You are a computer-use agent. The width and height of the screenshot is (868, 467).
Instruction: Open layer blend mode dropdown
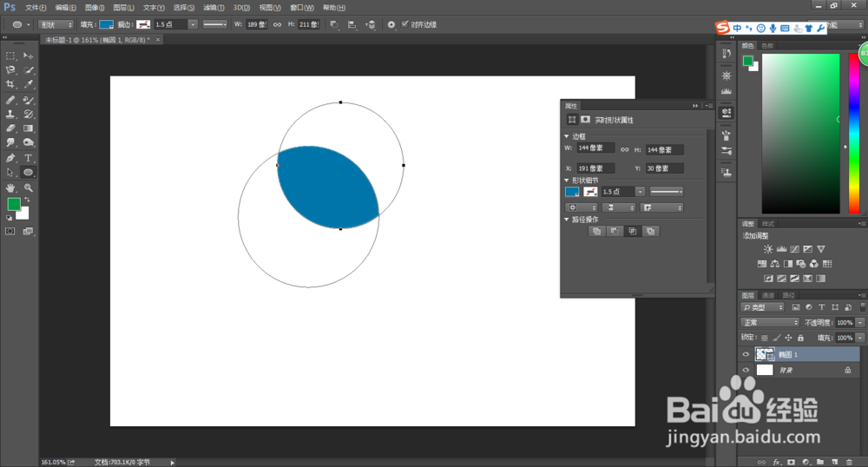coord(770,323)
